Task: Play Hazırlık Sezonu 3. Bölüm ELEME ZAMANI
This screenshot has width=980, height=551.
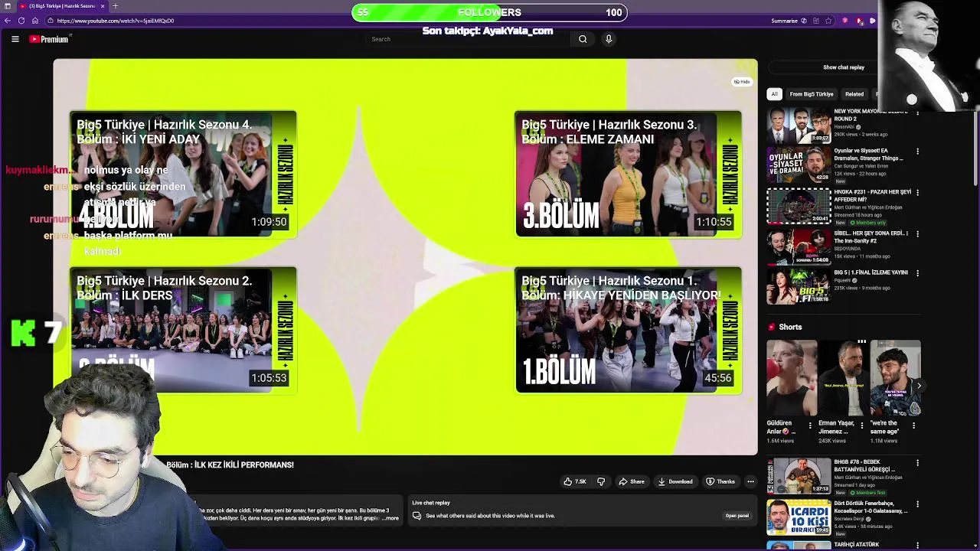Action: point(629,174)
